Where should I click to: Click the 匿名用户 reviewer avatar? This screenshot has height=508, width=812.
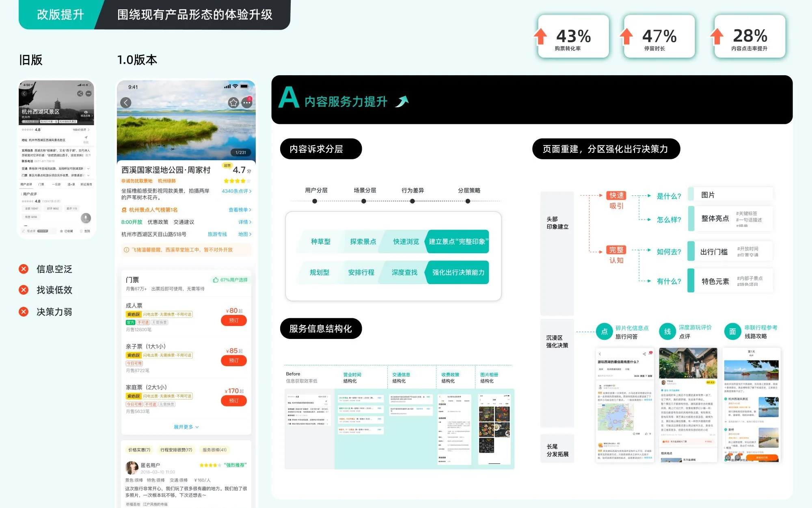(x=132, y=468)
